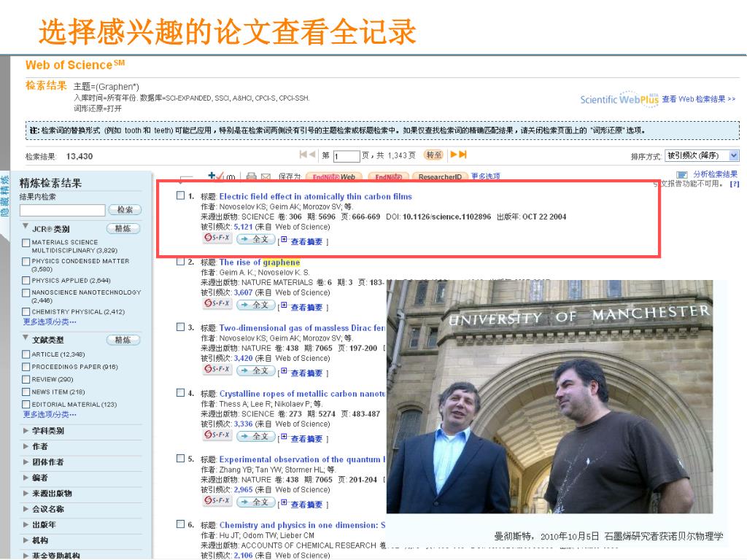Select checkbox for record 4 Crystalline ropes
Screen dimensions: 747x560
181,392
